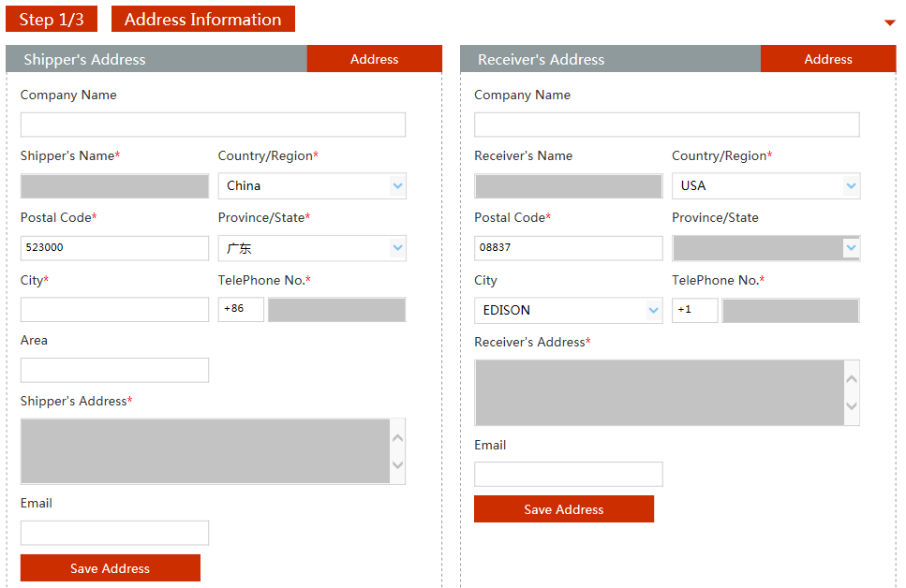Click the receiver Email input field
This screenshot has width=906, height=588.
(568, 474)
